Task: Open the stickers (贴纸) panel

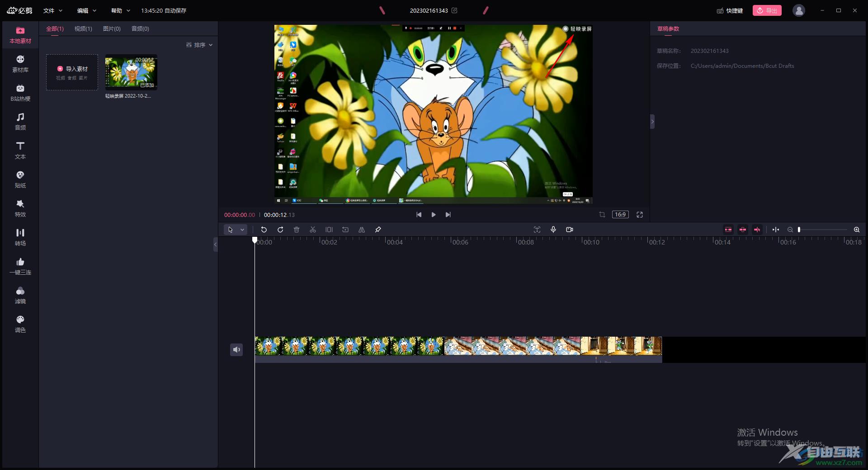Action: point(20,180)
